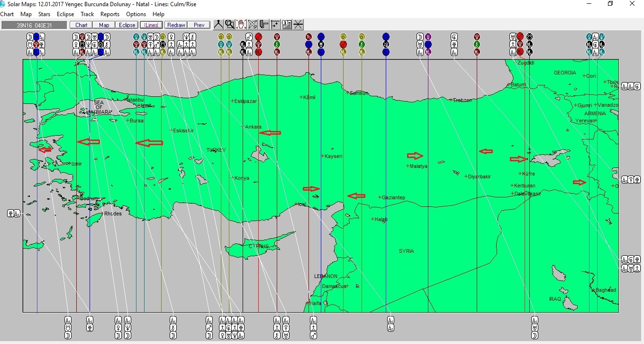
Task: Click the 39N16 040E31 coordinate field
Action: pyautogui.click(x=34, y=25)
